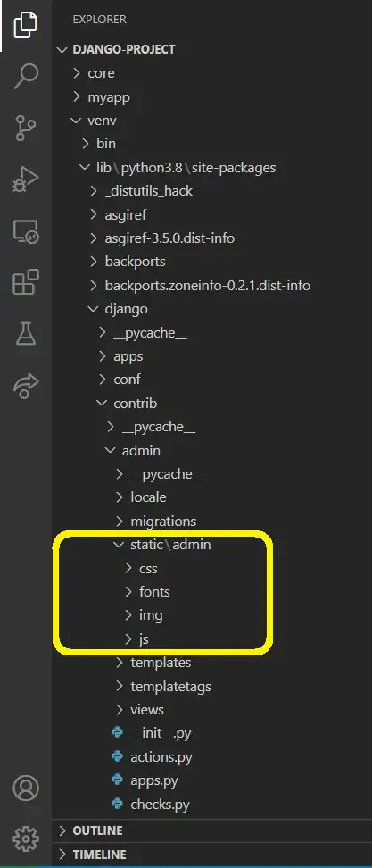Expand the TIMELINE section

click(212, 855)
